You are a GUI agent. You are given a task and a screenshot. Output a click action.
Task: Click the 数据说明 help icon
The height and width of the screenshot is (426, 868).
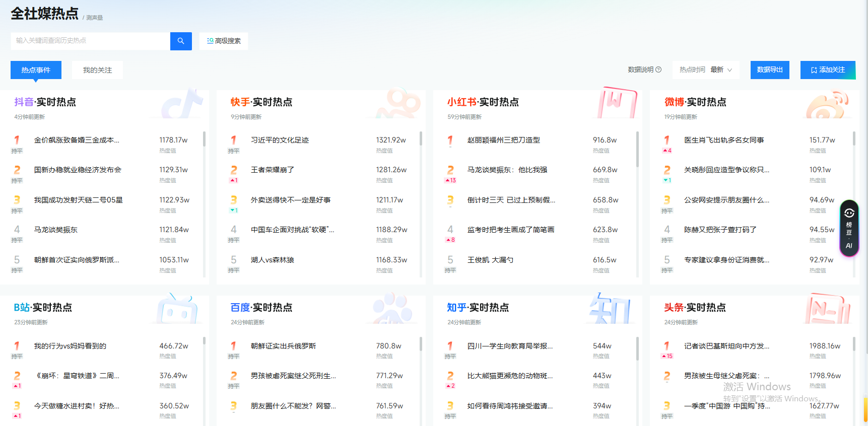[658, 69]
